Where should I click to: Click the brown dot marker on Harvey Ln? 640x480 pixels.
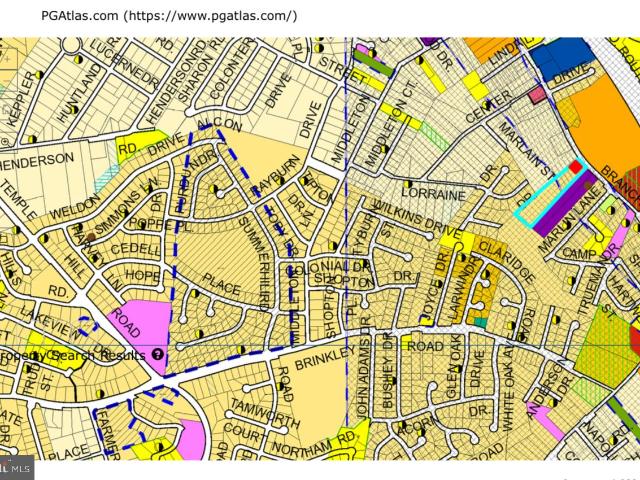tap(91, 236)
